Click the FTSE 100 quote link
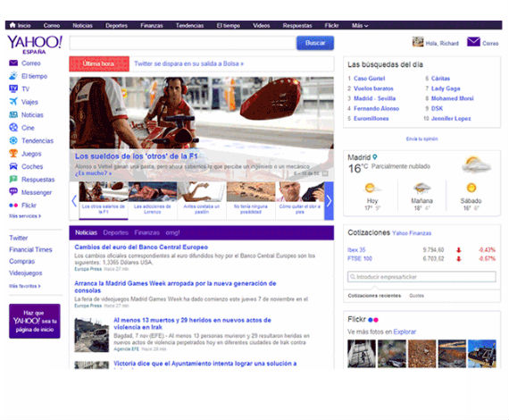This screenshot has height=420, width=509. pyautogui.click(x=359, y=258)
